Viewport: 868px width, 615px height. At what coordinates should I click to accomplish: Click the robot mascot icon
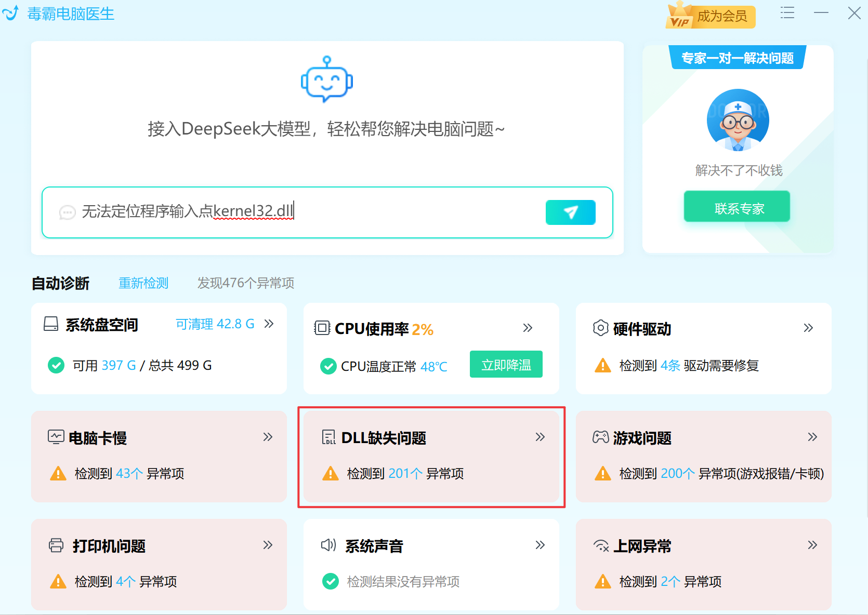pyautogui.click(x=326, y=79)
